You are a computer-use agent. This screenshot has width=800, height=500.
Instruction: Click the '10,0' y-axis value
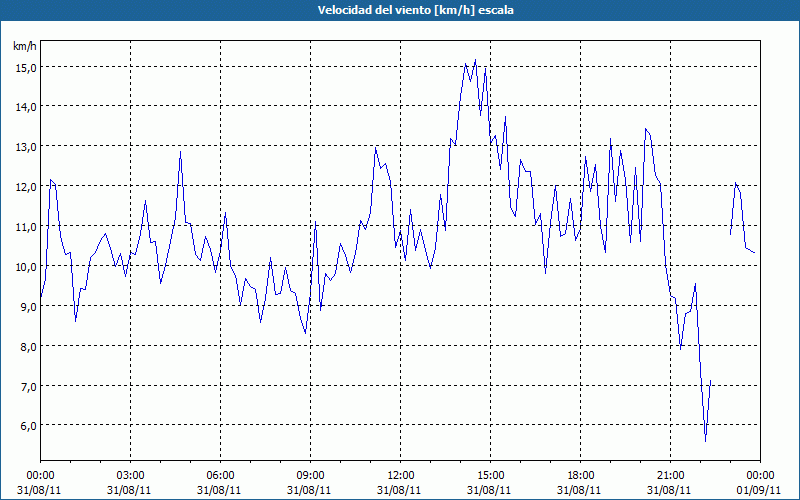(25, 266)
